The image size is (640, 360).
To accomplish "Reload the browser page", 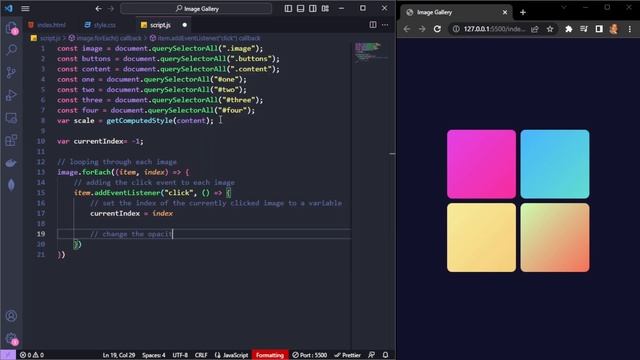I will coord(437,29).
